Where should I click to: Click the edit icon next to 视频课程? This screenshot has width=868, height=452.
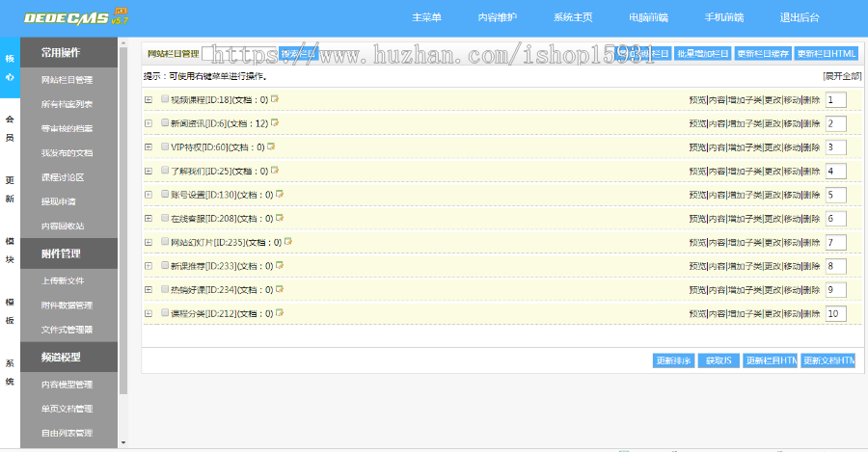(x=275, y=99)
